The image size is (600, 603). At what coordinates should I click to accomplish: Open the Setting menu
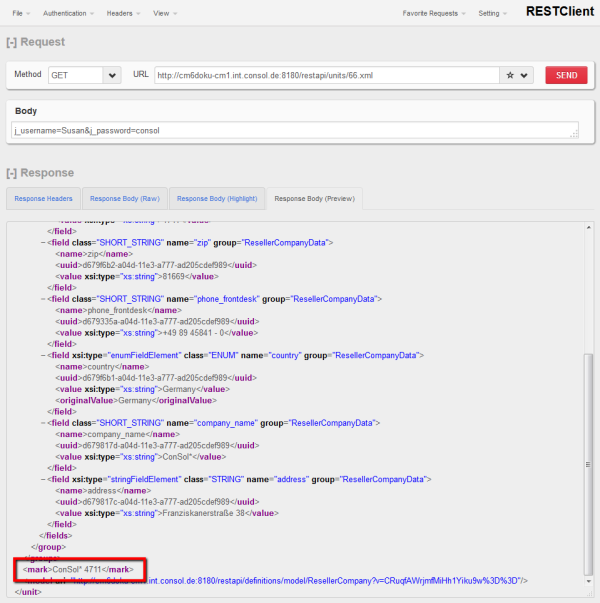coord(491,14)
